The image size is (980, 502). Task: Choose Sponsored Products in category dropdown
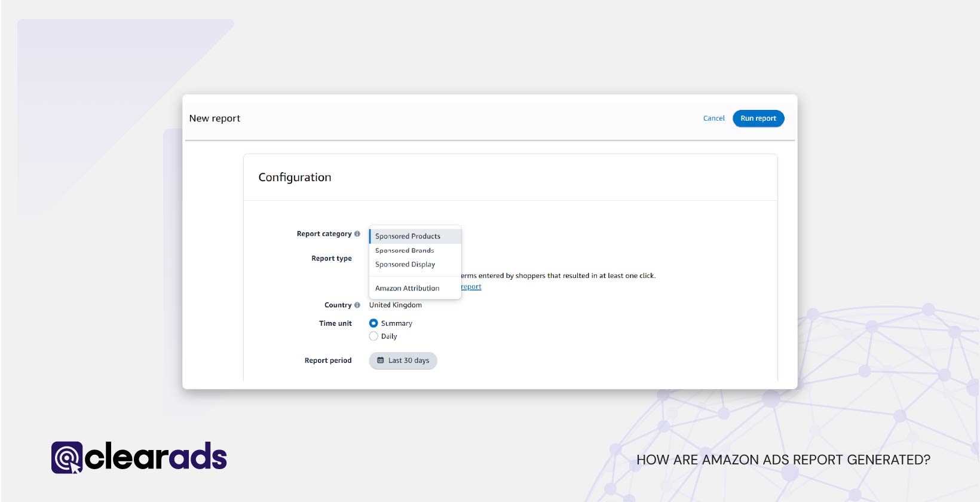415,236
